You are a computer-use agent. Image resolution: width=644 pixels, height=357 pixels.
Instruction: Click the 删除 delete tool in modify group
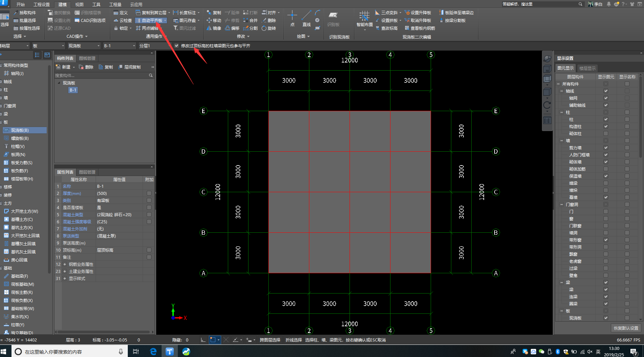269,20
